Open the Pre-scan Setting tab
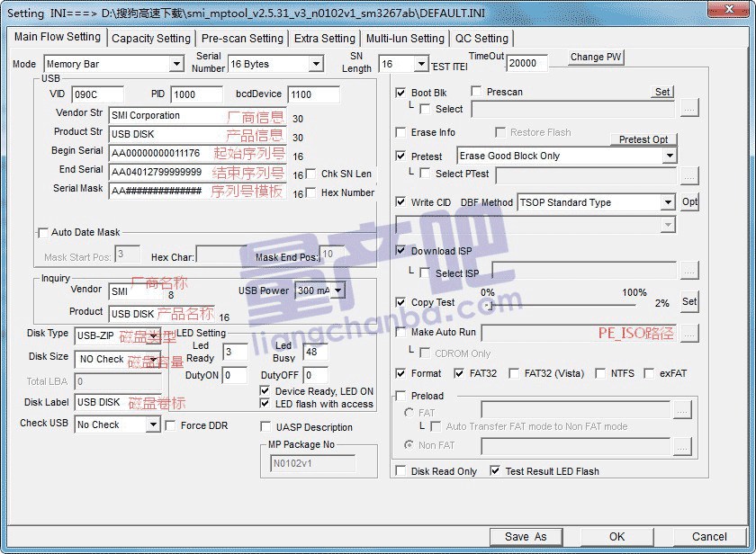 point(242,39)
